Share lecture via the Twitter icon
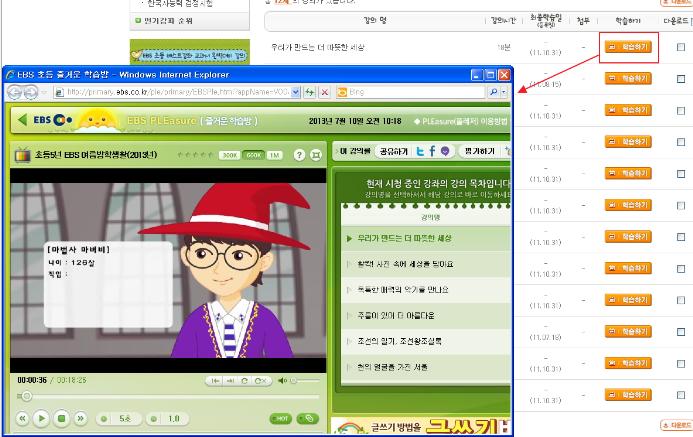This screenshot has height=437, width=693. tap(420, 151)
